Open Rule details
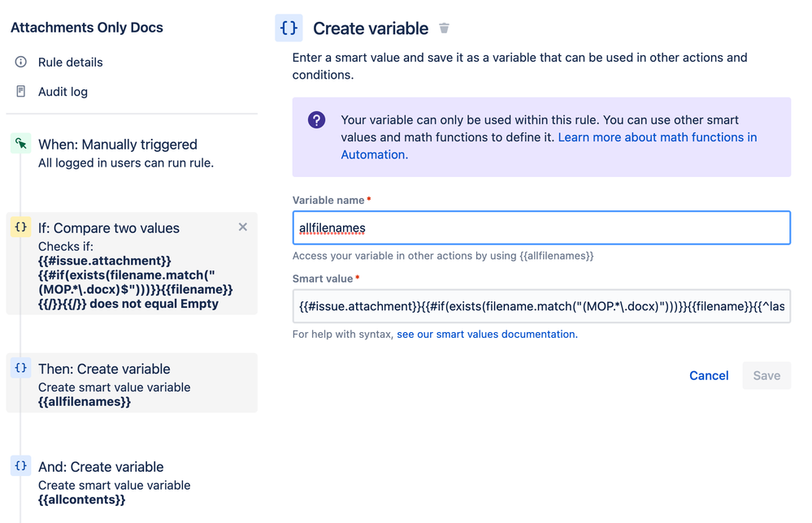Image resolution: width=812 pixels, height=523 pixels. [x=70, y=63]
